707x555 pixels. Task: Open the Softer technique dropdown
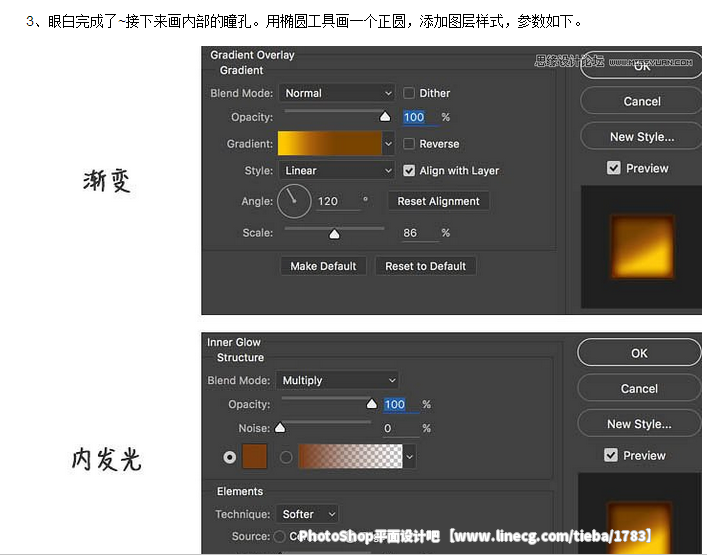pos(307,514)
